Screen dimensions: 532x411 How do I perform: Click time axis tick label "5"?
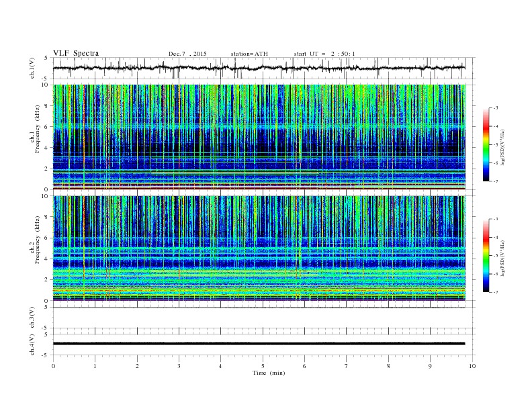[x=263, y=366]
